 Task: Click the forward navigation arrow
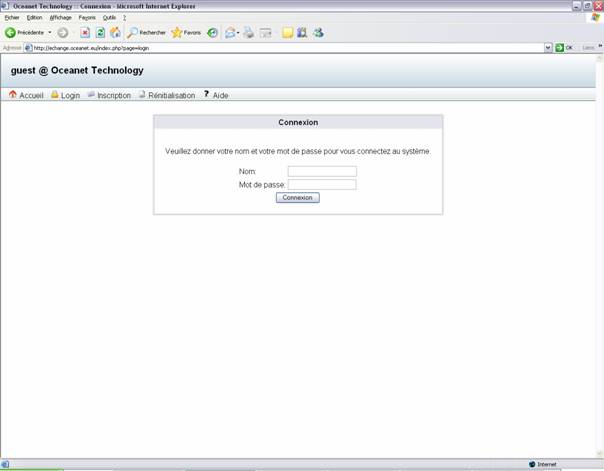click(x=63, y=33)
